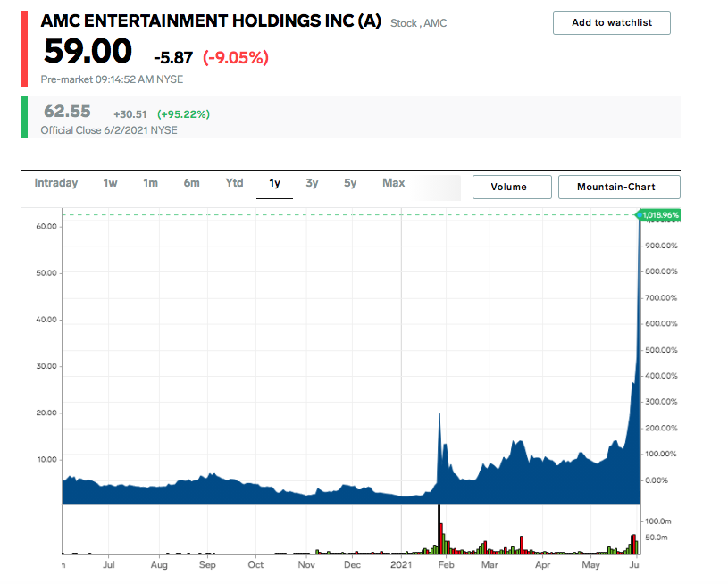The image size is (728, 584).
Task: Click the 1,018.96% price marker label
Action: point(659,215)
